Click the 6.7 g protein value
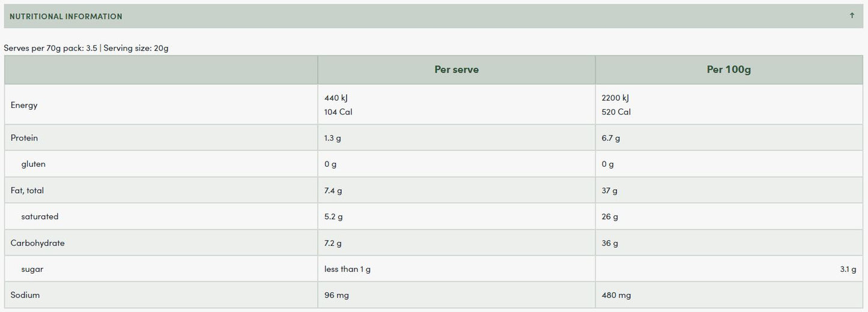The width and height of the screenshot is (868, 312). 611,138
